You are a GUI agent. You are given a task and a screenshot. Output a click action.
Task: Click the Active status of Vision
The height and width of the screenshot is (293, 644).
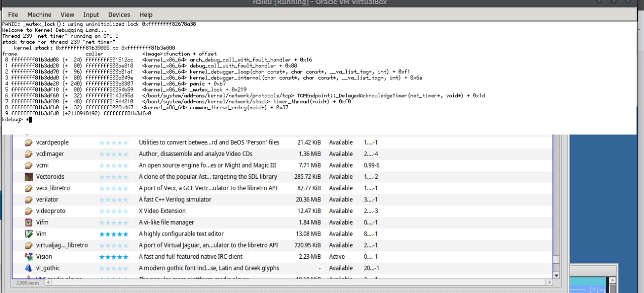click(337, 257)
